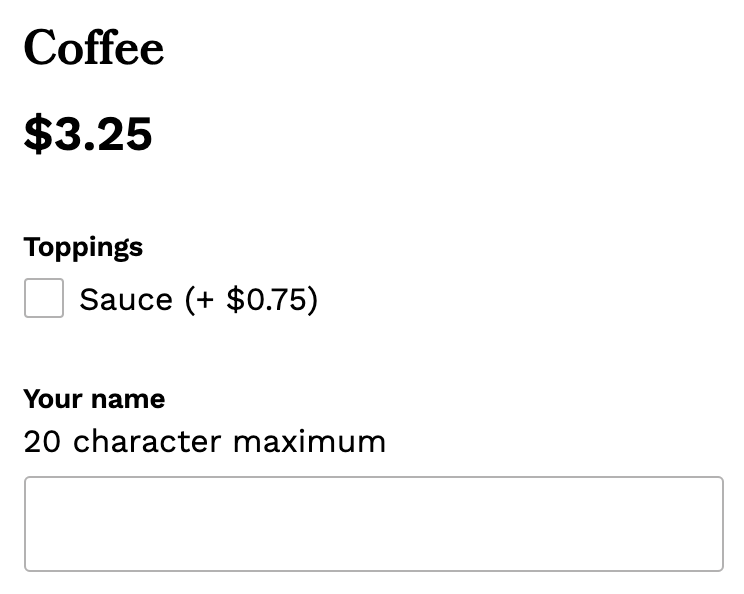Click the Toppings group label
The image size is (744, 594).
click(x=83, y=247)
